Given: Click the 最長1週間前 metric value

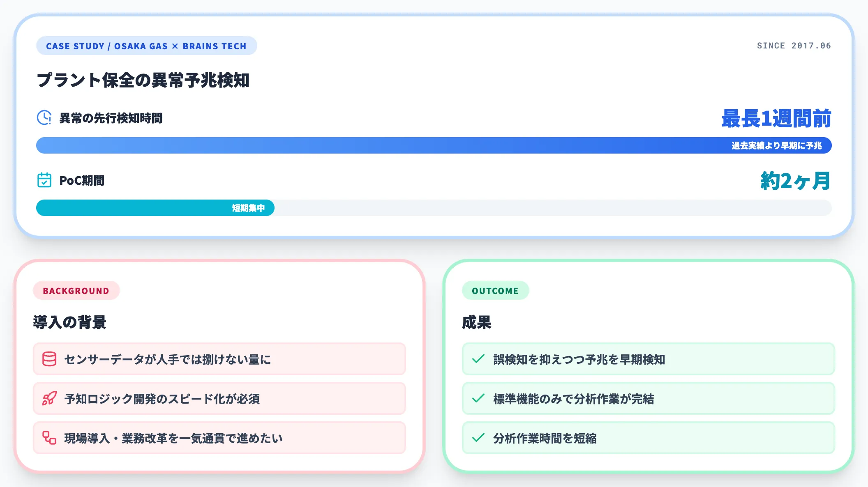Looking at the screenshot, I should pos(776,118).
